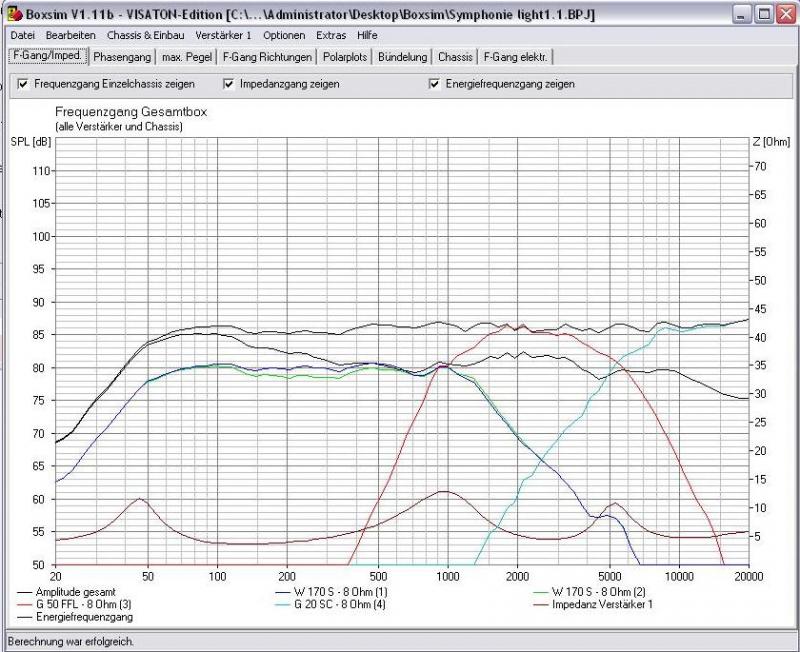Switch to the max. Pegel tab
This screenshot has width=800, height=652.
tap(187, 57)
